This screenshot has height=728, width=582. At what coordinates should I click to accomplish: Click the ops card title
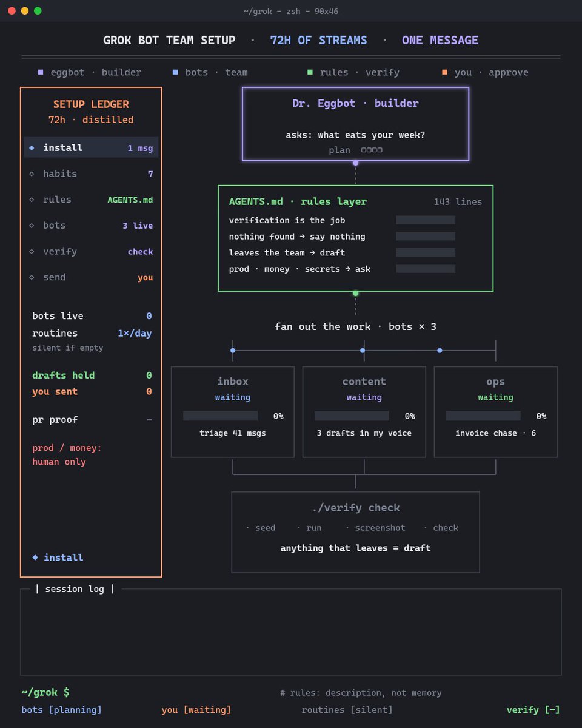click(x=495, y=382)
